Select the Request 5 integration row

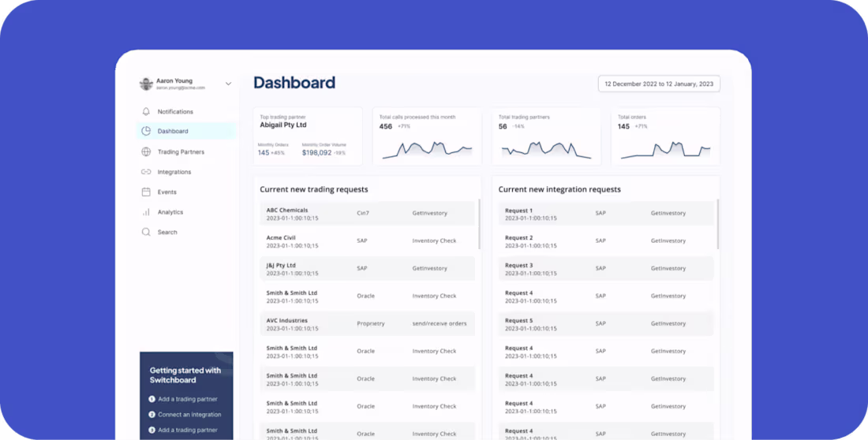606,324
